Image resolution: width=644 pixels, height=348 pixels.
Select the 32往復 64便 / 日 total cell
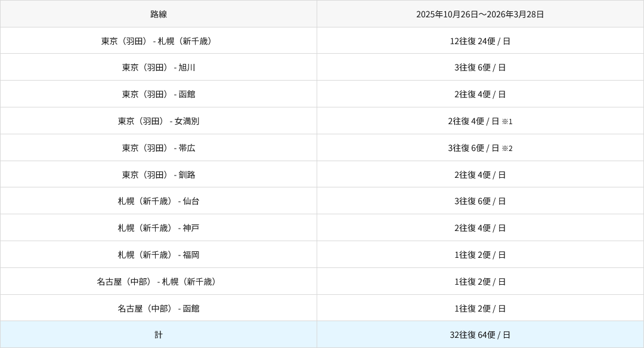pos(480,335)
